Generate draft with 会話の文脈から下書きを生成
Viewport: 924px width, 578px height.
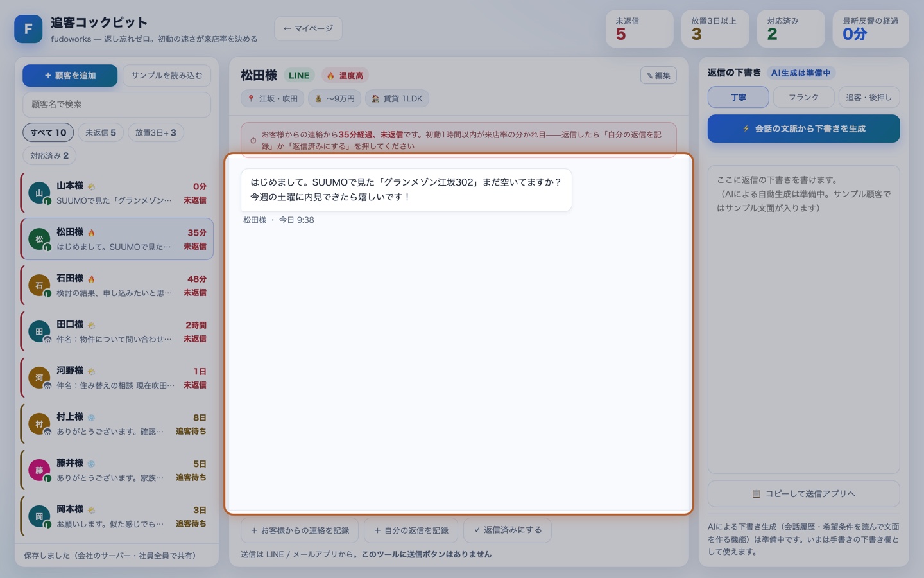803,128
